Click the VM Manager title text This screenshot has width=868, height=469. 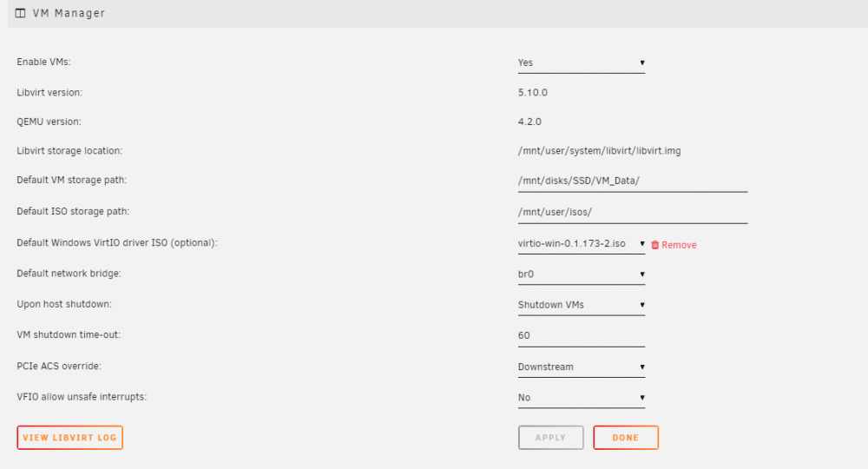69,13
